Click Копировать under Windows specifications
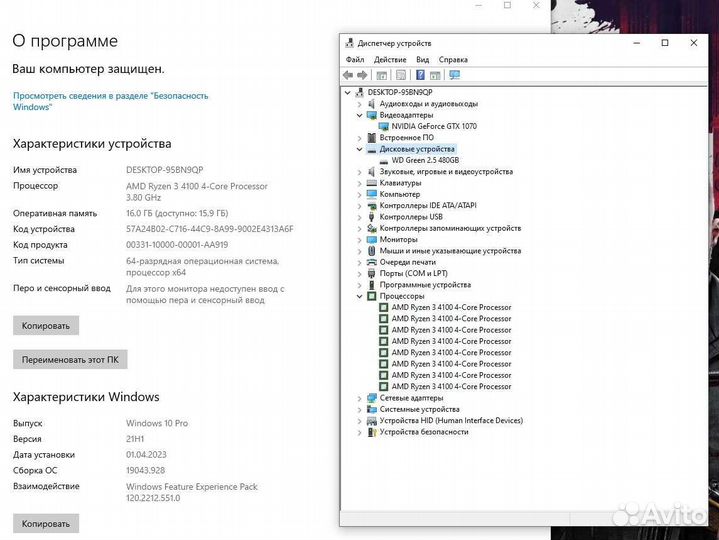Screen dimensions: 719x540 click(46, 523)
